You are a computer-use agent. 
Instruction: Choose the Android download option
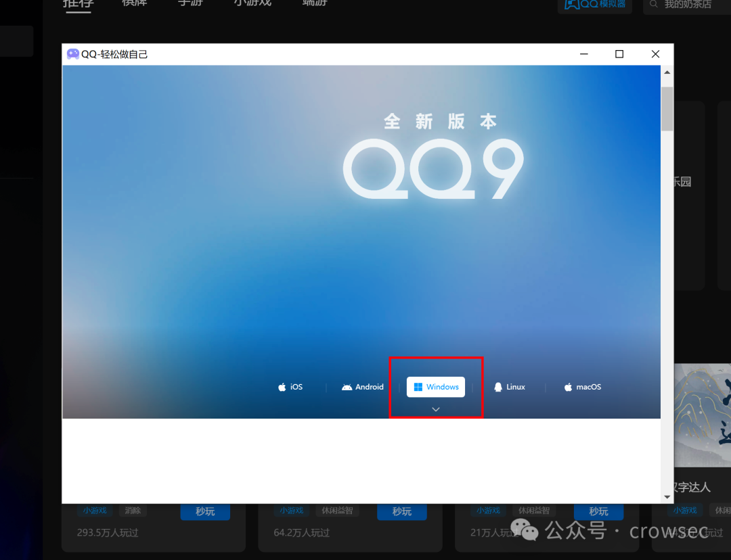pos(363,387)
